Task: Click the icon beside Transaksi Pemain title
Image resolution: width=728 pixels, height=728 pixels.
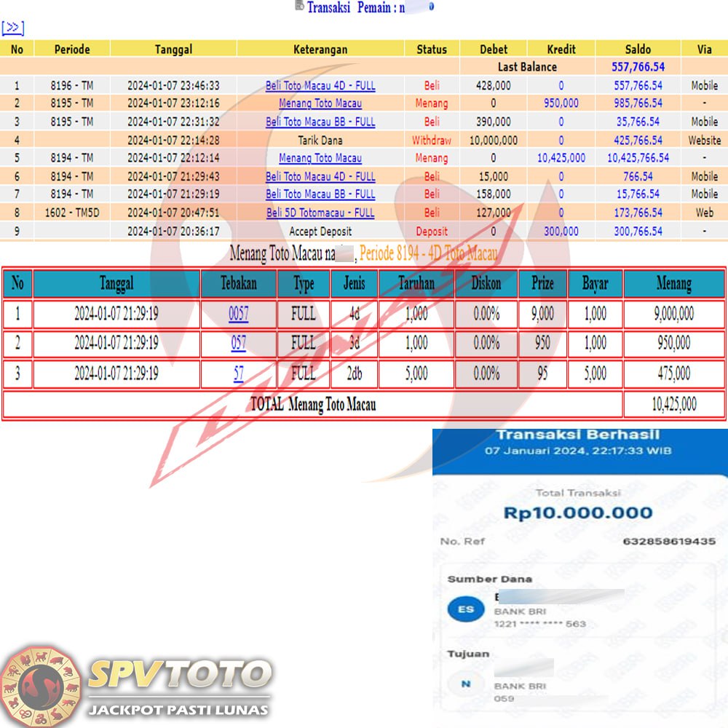Action: [299, 6]
